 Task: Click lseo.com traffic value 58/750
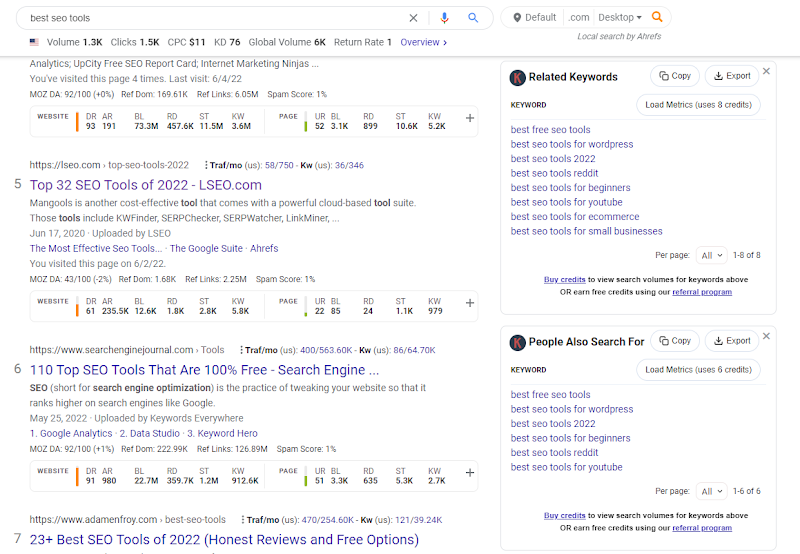[x=279, y=165]
